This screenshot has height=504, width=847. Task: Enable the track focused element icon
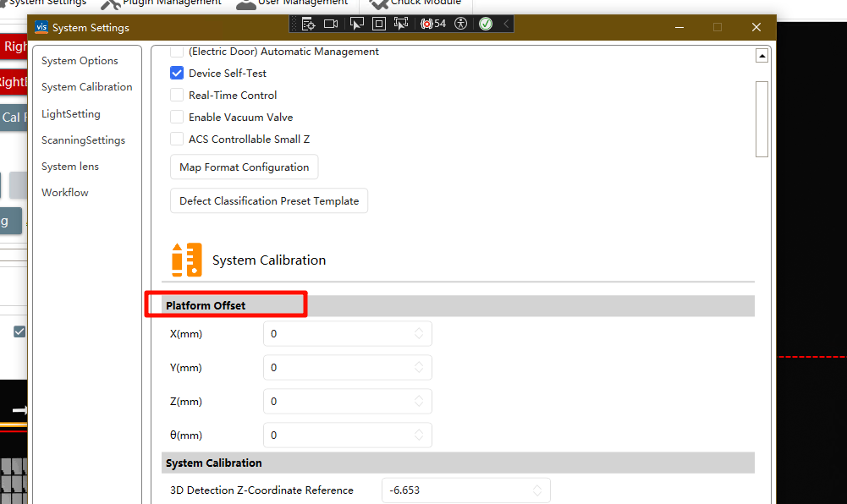tap(401, 24)
